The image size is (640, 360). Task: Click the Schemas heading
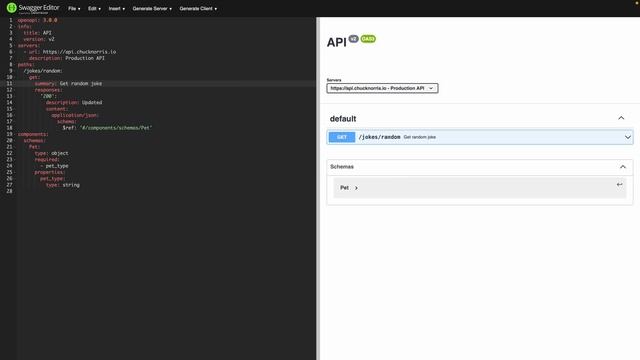coord(342,167)
